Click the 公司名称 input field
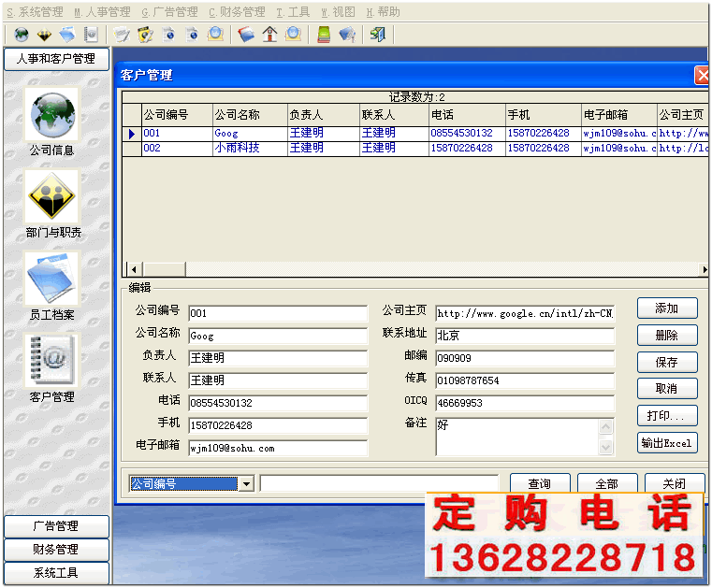 [x=278, y=337]
